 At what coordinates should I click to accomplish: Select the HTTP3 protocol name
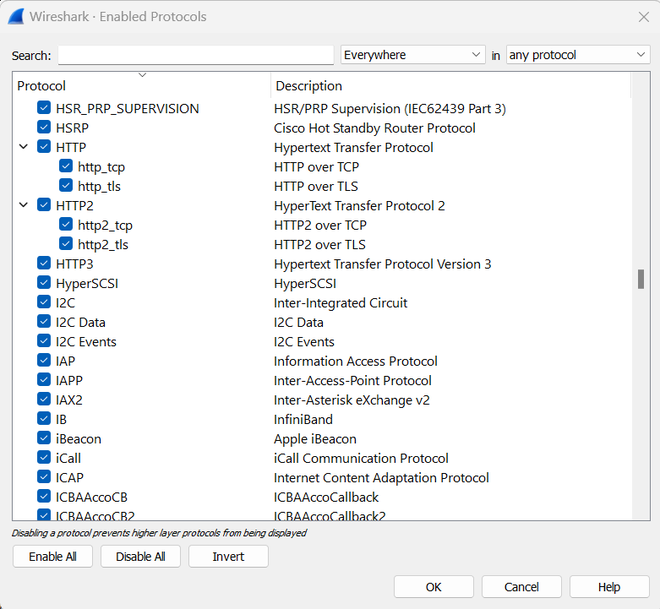coord(75,264)
